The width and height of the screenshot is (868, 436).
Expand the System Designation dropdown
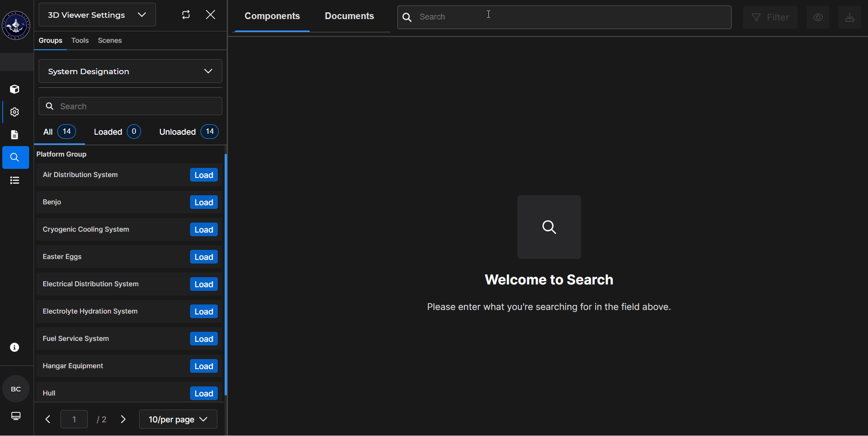tap(130, 71)
